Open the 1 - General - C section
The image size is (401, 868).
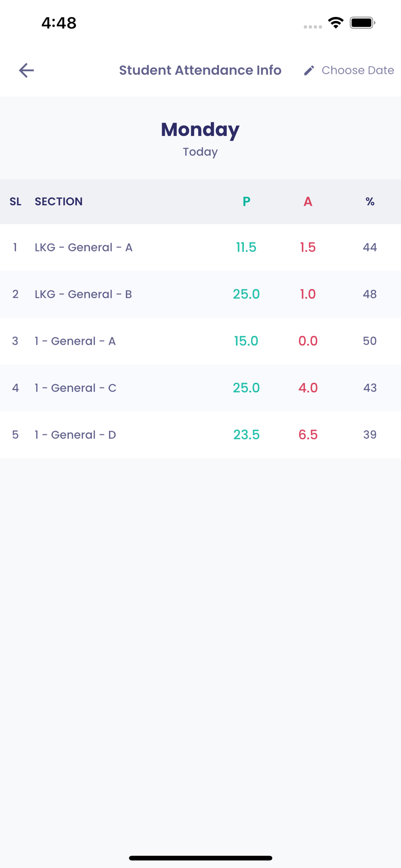76,388
